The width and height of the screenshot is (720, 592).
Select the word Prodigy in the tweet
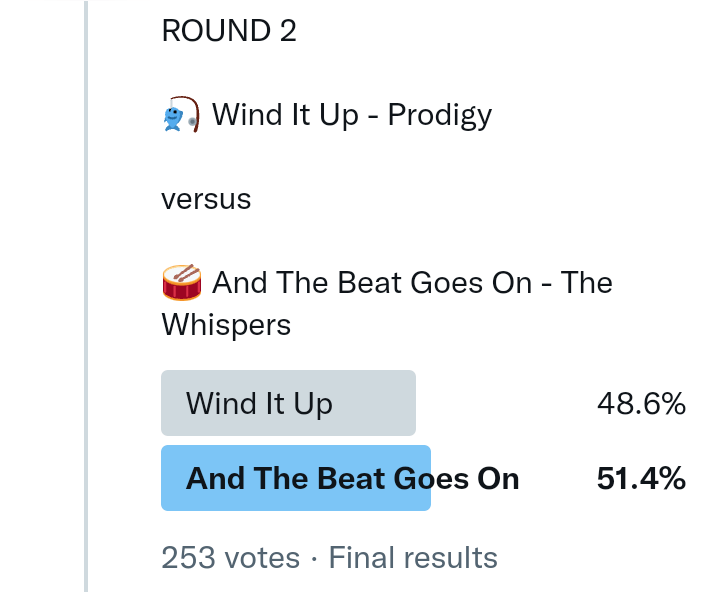tap(440, 115)
